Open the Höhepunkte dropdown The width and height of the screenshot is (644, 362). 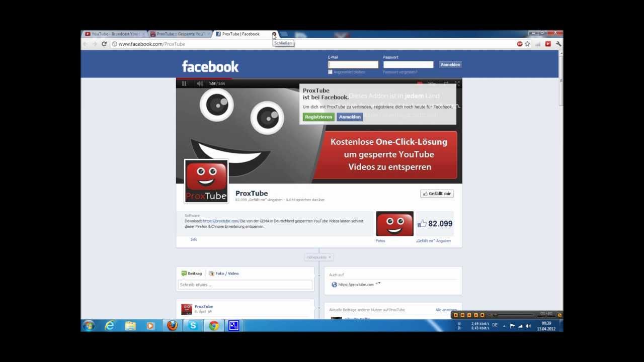[x=319, y=257]
